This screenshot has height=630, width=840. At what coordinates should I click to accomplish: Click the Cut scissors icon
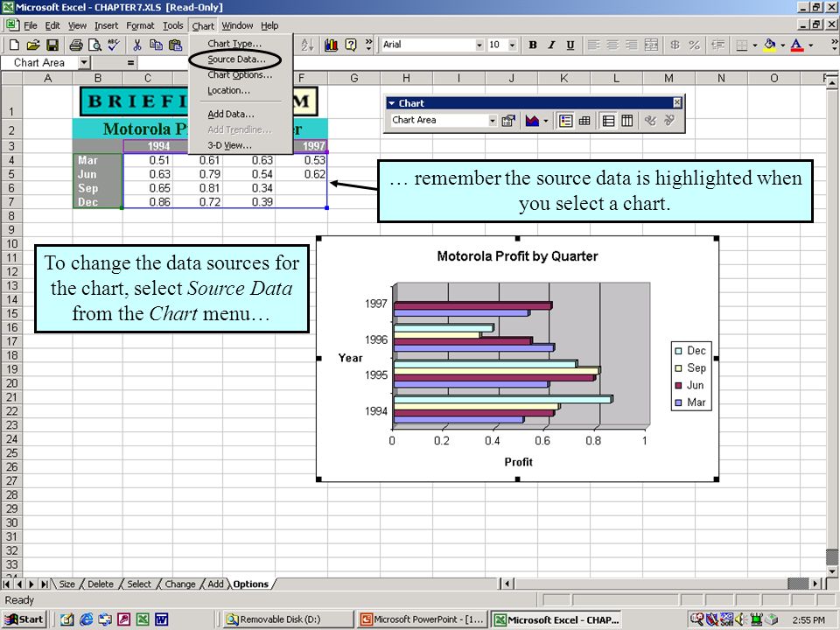coord(137,45)
